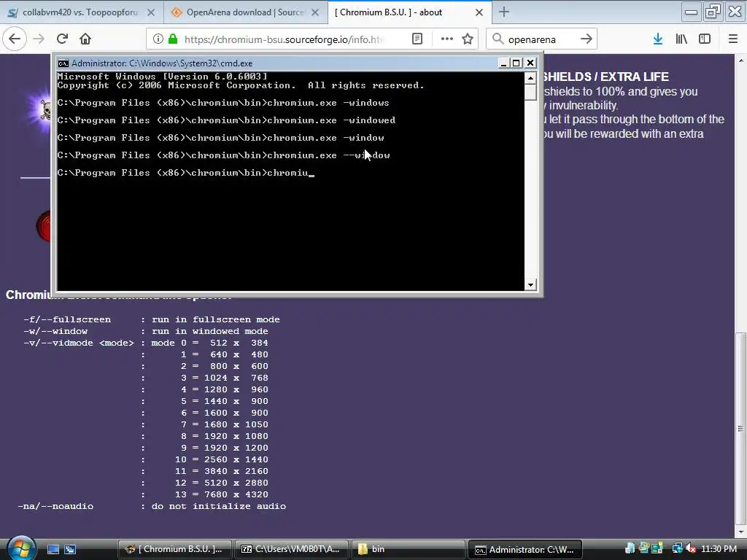Open the browser home page

point(85,39)
